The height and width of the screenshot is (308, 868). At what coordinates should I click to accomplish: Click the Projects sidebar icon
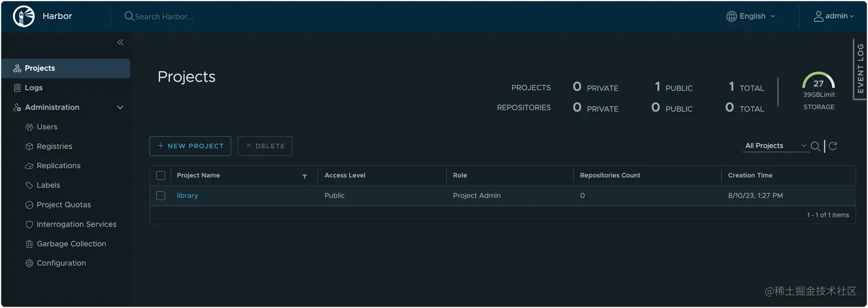tap(17, 68)
